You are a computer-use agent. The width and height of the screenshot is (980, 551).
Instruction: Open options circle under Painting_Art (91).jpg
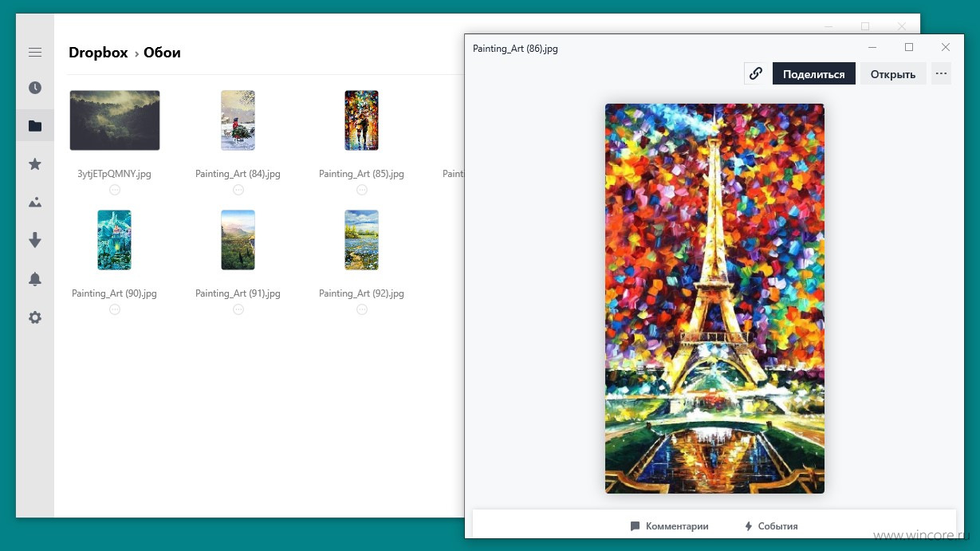238,309
